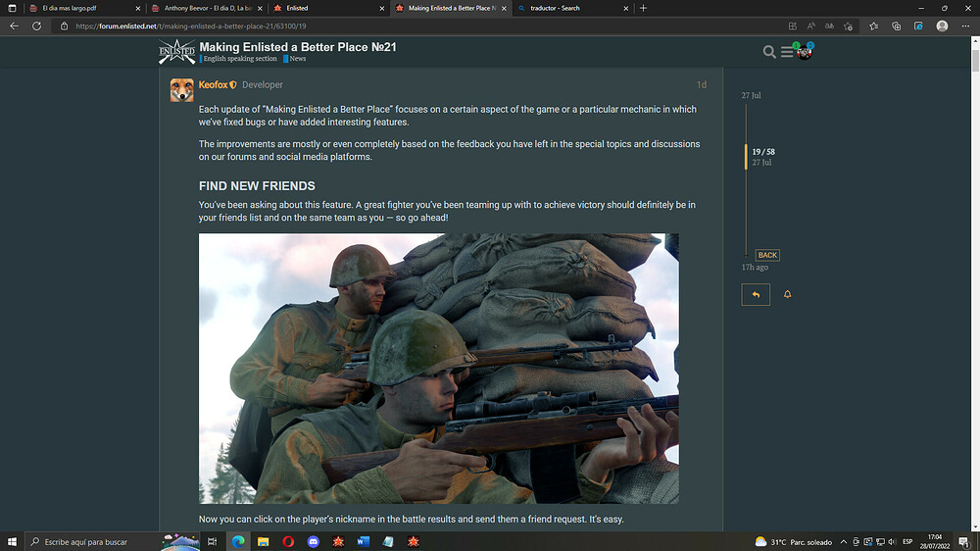Open a new browser tab

[643, 8]
